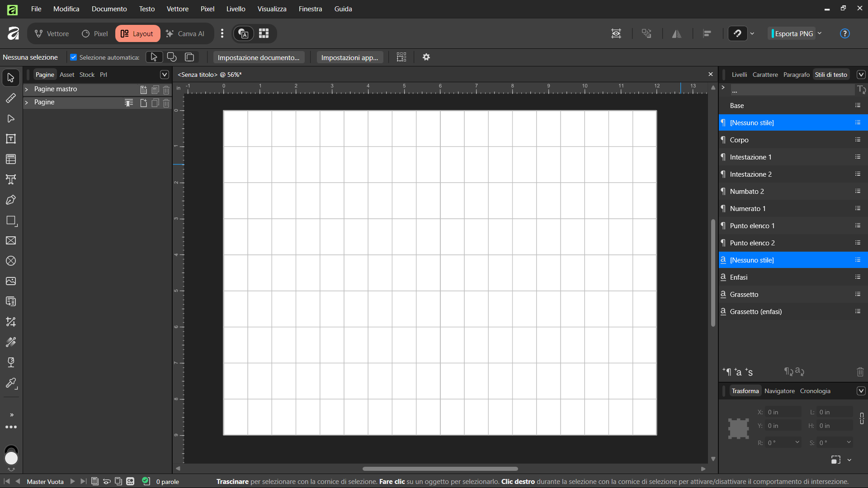Open the Testo menu
The height and width of the screenshot is (488, 868).
pos(146,9)
